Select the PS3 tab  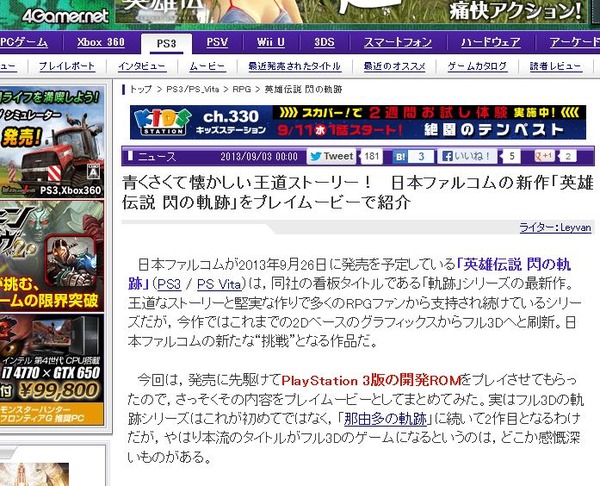[166, 43]
